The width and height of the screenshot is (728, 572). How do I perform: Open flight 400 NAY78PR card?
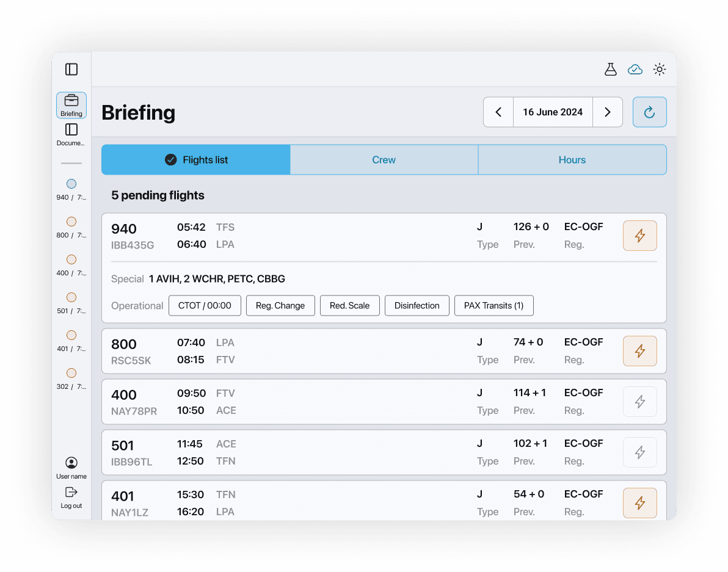(x=384, y=402)
